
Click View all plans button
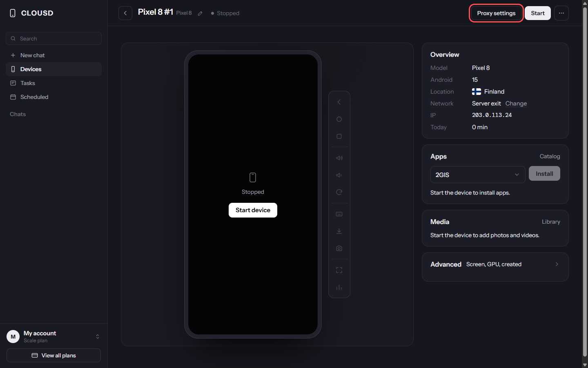point(53,355)
